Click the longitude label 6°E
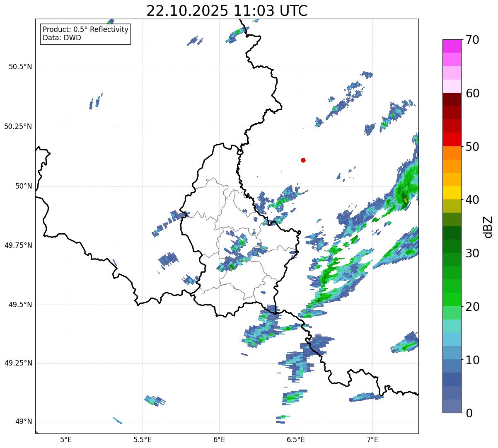498x448 pixels. [x=219, y=439]
